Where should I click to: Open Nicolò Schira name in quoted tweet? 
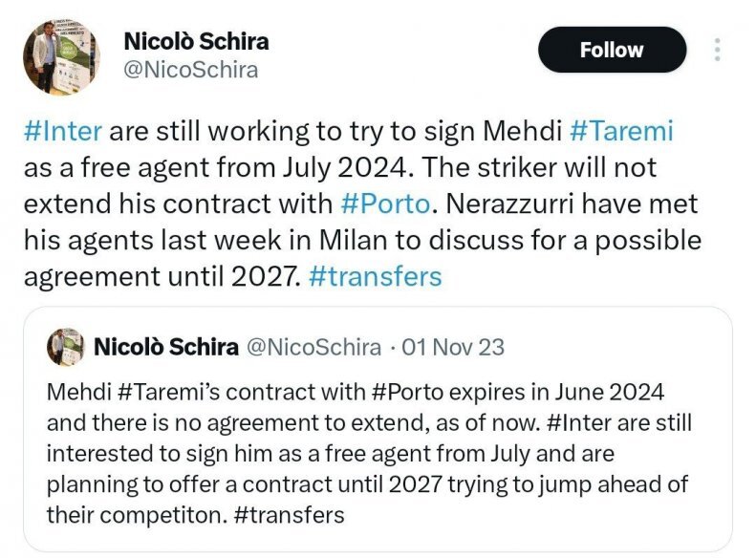coord(166,347)
